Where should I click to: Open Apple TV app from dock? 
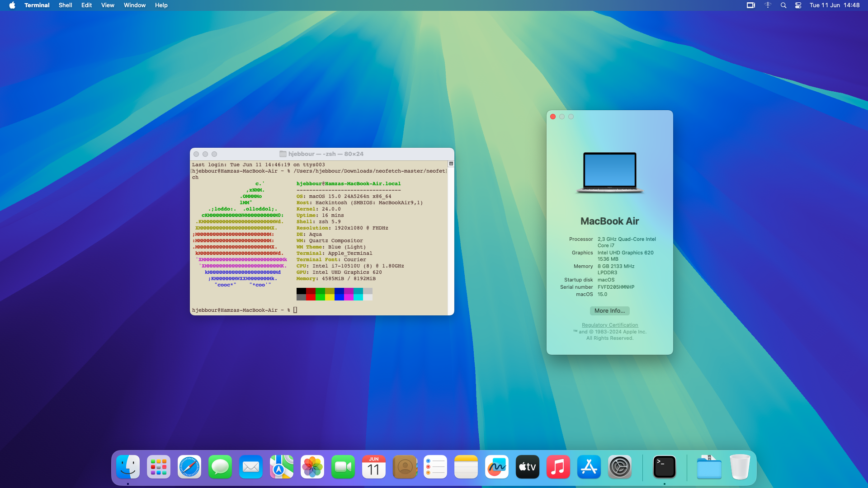527,467
